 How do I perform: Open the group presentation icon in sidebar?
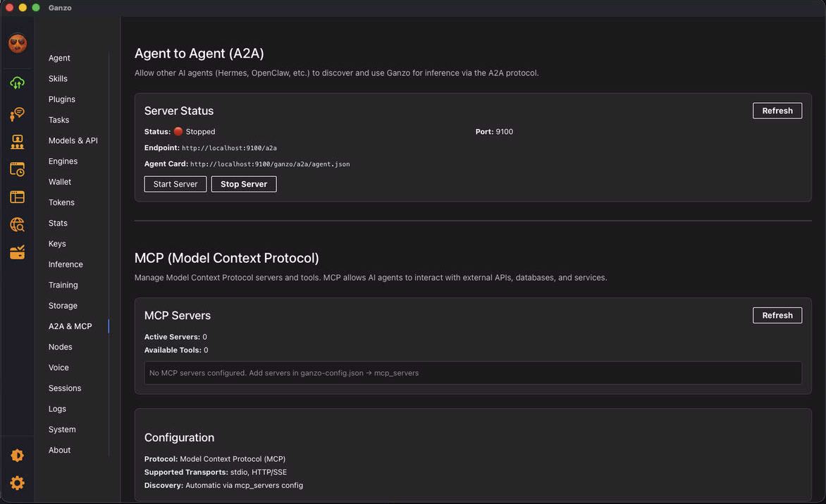pyautogui.click(x=18, y=141)
